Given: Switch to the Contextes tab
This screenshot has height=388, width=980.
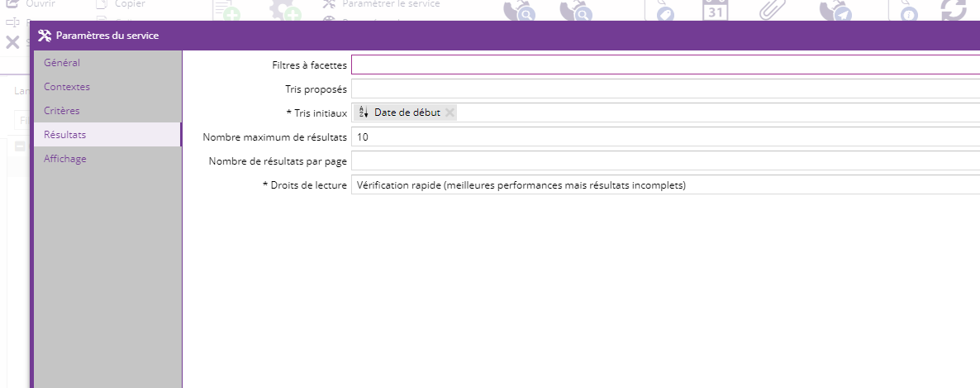Looking at the screenshot, I should [107, 86].
